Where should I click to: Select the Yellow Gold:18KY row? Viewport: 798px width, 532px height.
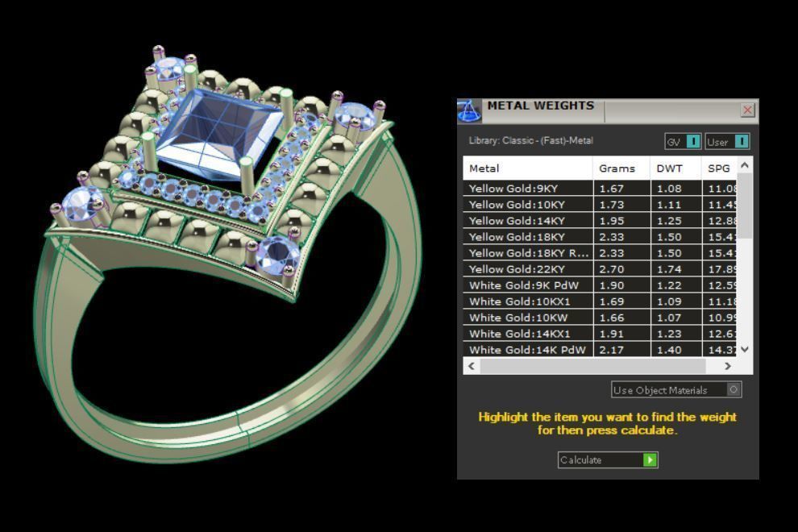pos(600,237)
